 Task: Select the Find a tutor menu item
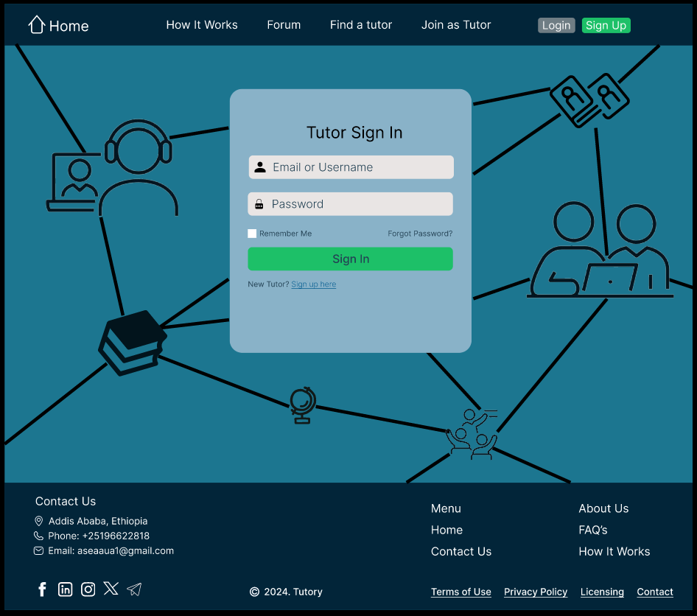click(x=360, y=24)
